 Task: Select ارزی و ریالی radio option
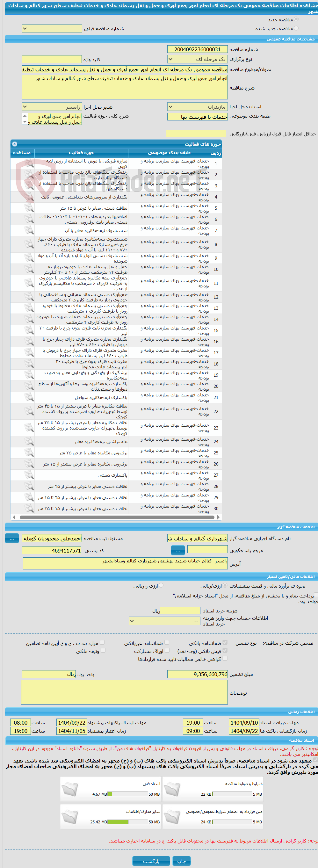click(161, 585)
